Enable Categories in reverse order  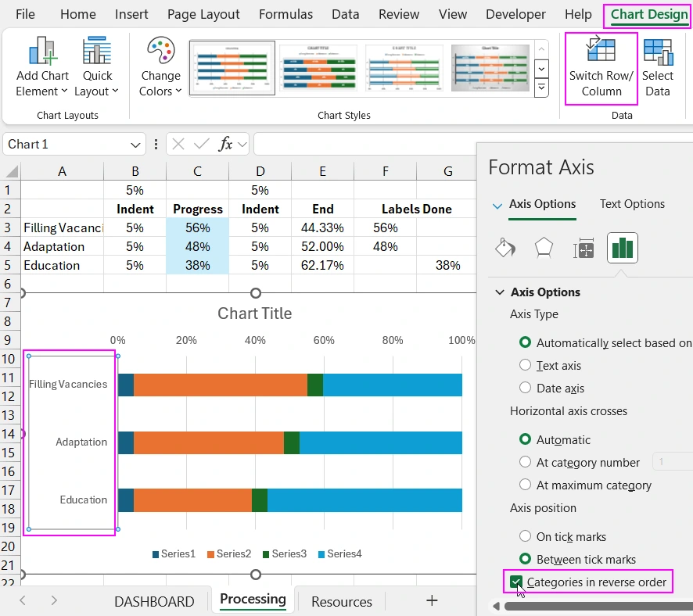click(x=516, y=582)
